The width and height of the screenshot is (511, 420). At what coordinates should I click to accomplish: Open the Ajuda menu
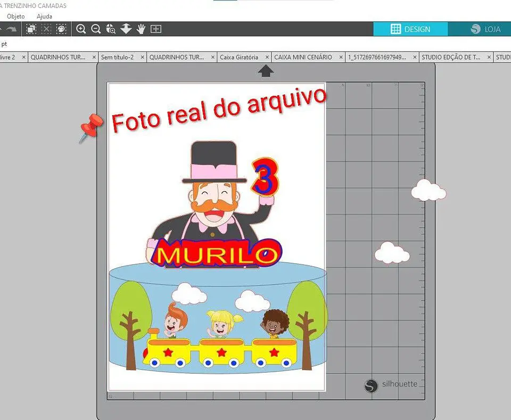(44, 17)
